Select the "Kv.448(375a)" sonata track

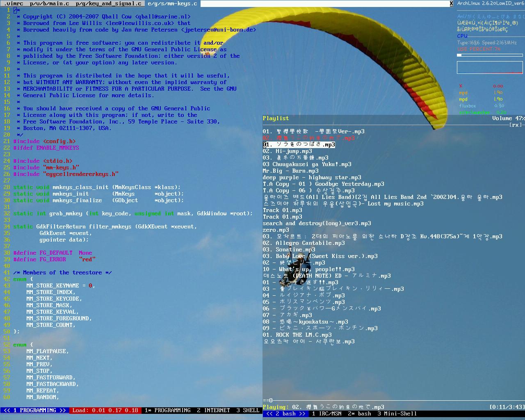pyautogui.click(x=383, y=236)
